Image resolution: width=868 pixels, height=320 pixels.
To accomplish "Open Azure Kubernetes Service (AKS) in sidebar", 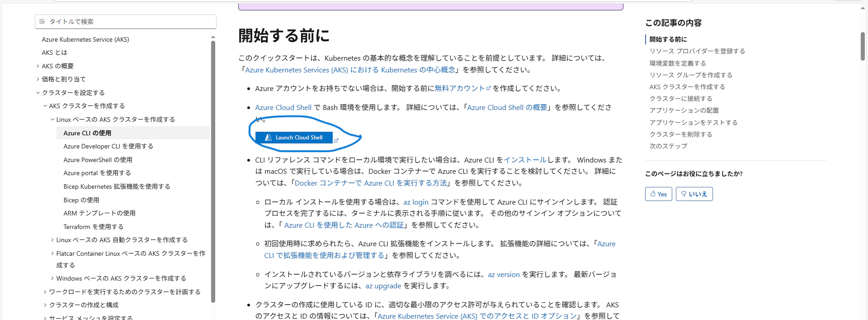I will 85,39.
